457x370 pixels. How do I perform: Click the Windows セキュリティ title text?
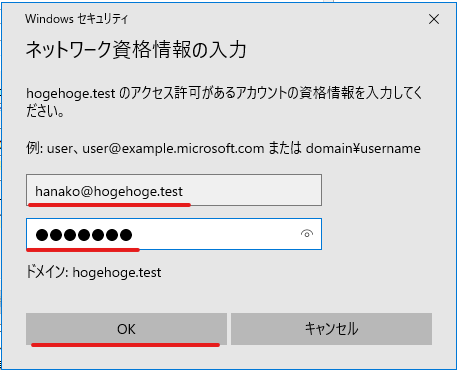point(76,19)
